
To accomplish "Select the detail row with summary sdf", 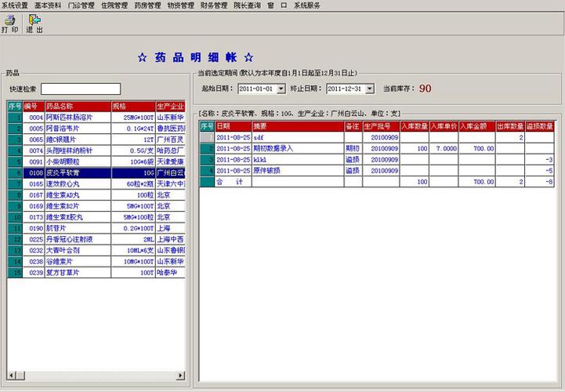I will click(x=377, y=137).
